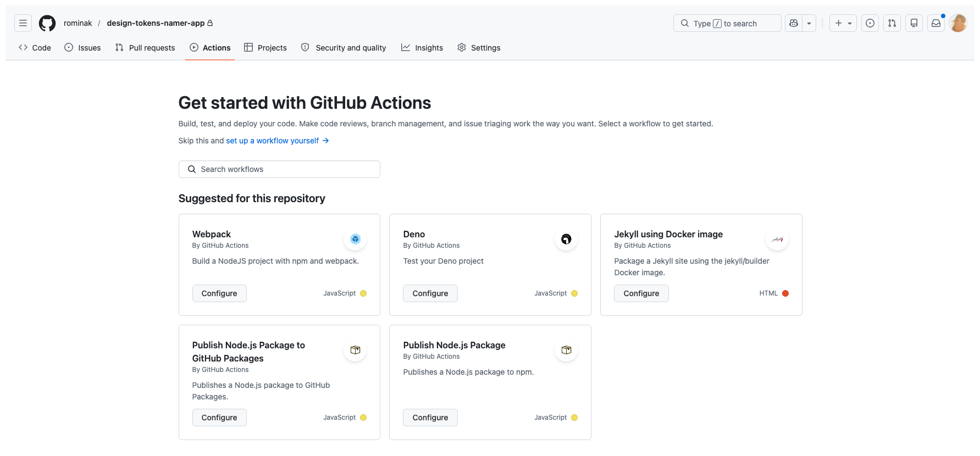Click JavaScript yellow dot on Webpack card
The height and width of the screenshot is (456, 980).
click(x=363, y=293)
